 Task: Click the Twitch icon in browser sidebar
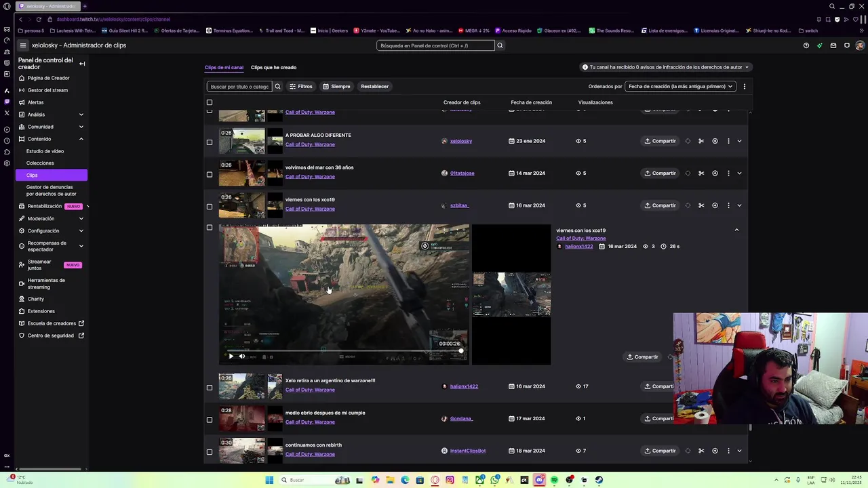point(7,102)
